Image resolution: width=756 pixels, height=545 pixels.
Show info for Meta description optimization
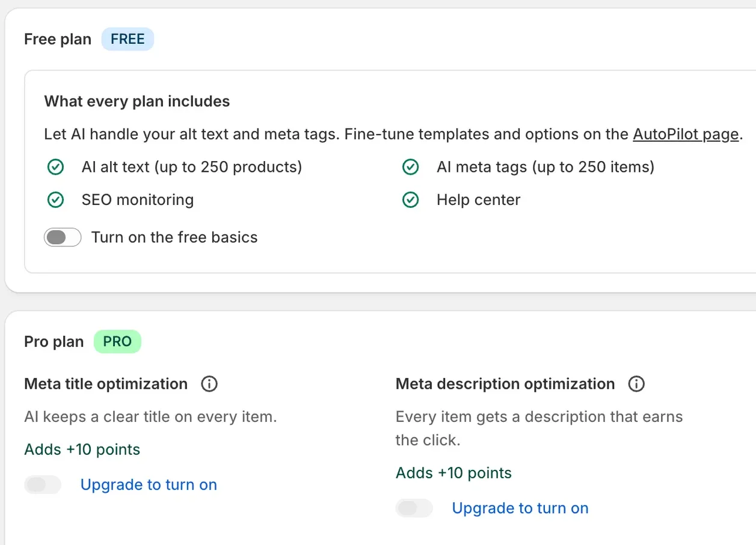click(x=636, y=384)
